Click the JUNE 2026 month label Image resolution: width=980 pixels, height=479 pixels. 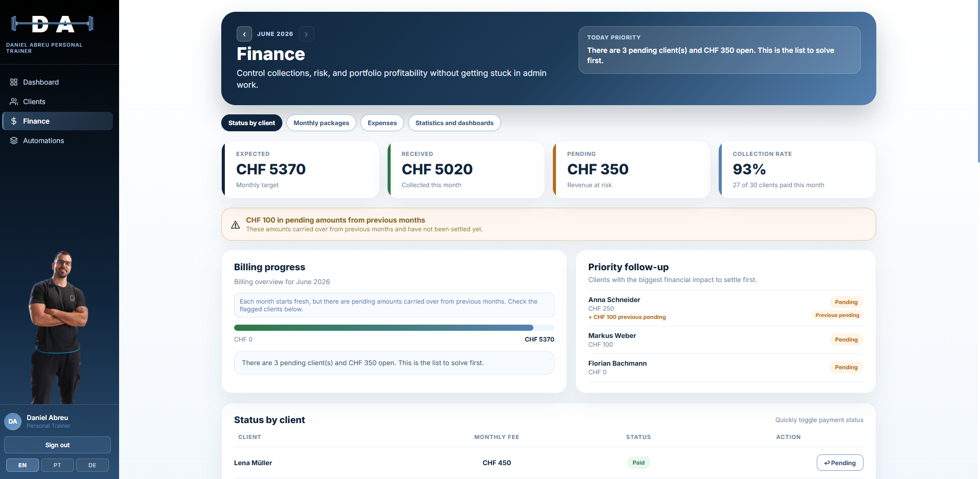[275, 34]
